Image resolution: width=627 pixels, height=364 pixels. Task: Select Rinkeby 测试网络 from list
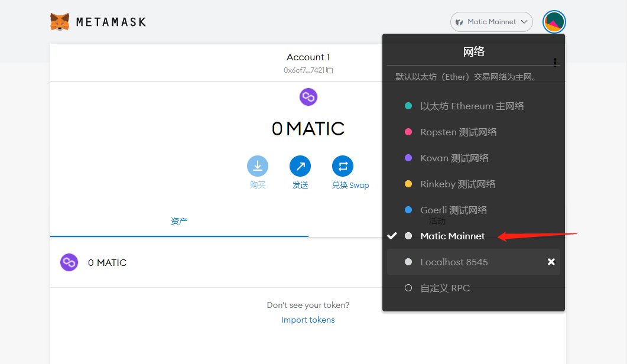pos(457,184)
